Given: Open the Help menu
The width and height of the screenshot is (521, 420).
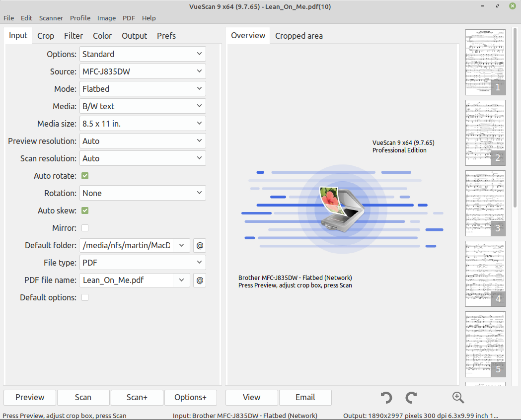Looking at the screenshot, I should click(149, 18).
